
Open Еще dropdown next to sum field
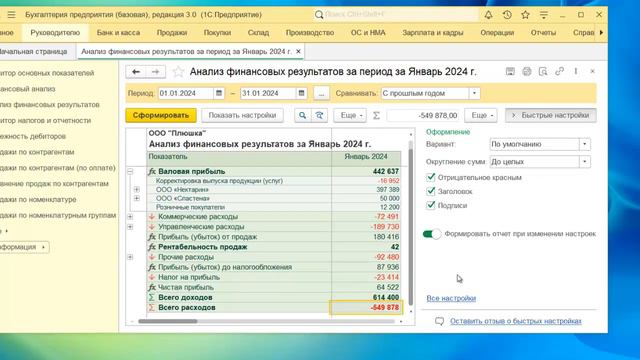(481, 116)
